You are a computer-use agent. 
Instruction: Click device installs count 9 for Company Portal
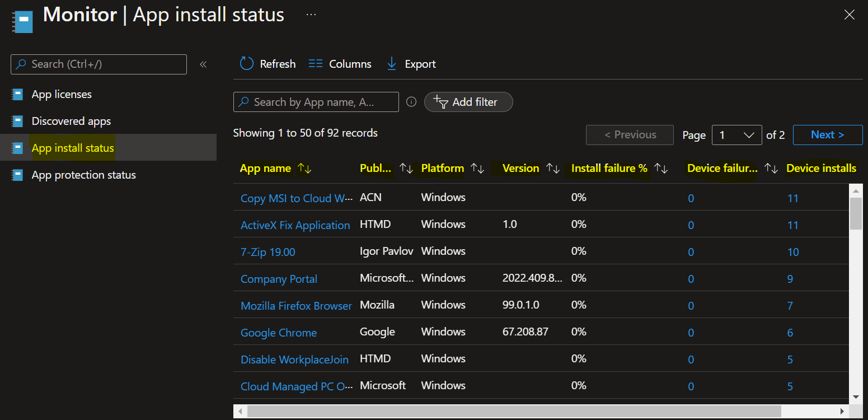[790, 279]
